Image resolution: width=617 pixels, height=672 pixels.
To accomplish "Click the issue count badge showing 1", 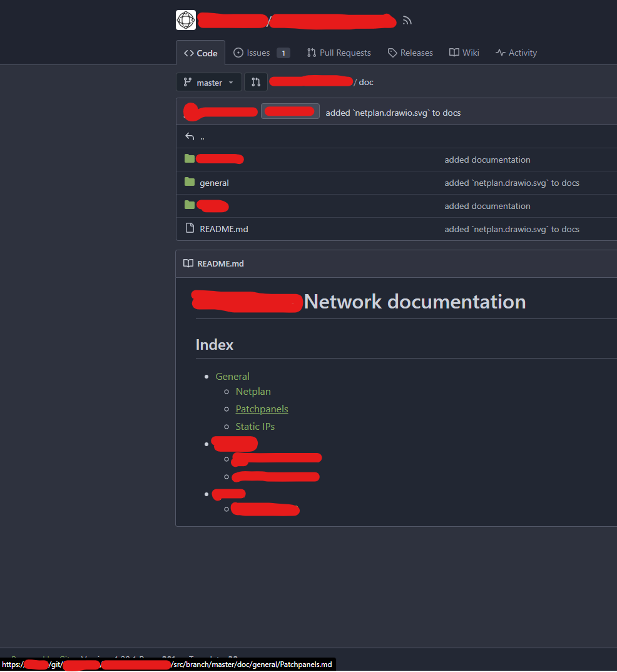I will point(283,53).
